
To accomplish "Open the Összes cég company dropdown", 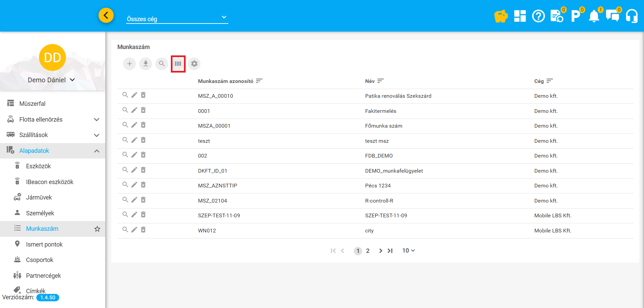I will pos(177,18).
